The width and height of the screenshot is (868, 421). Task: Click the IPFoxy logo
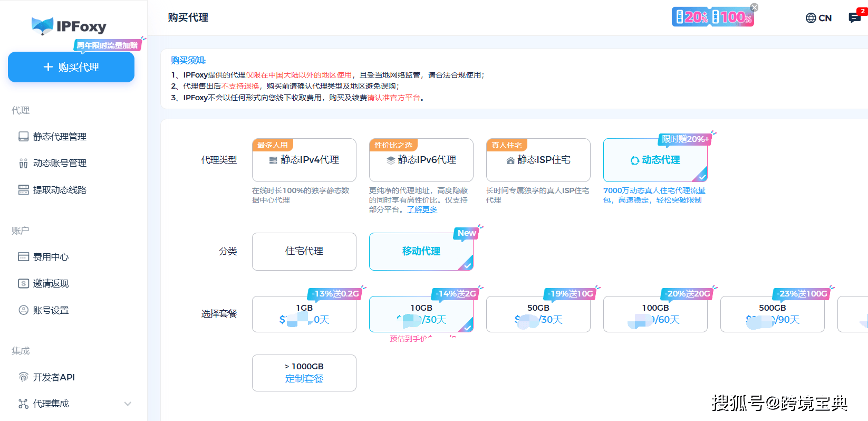[x=69, y=26]
